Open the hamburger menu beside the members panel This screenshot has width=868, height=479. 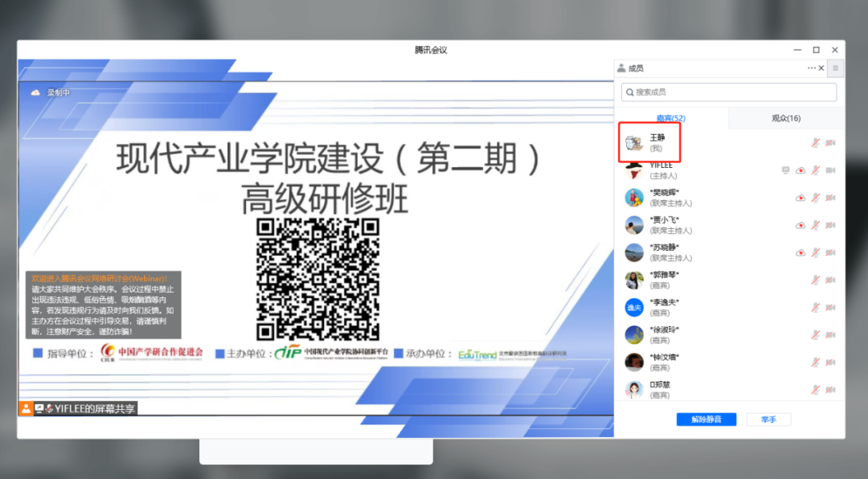pos(835,68)
